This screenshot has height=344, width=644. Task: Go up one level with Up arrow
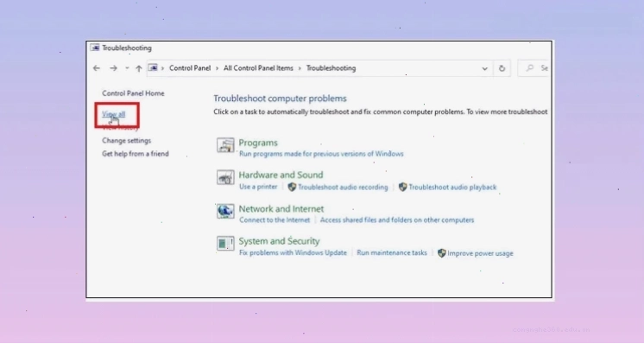coord(139,68)
